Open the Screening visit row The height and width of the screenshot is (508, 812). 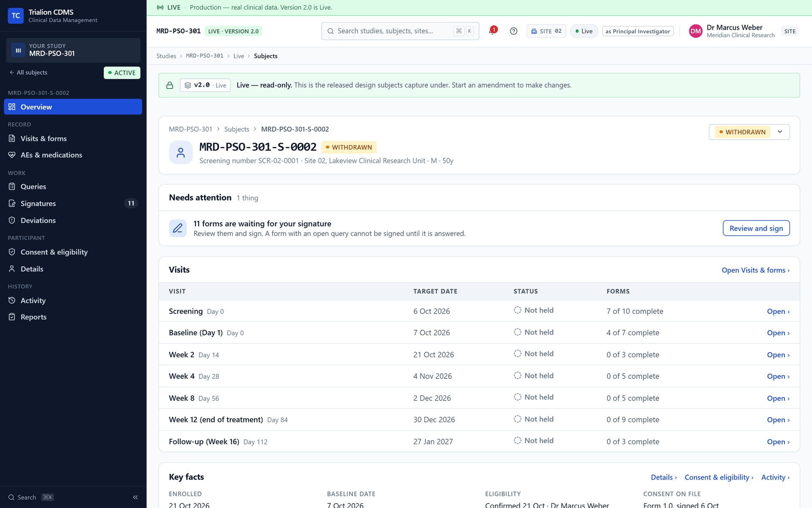(479, 311)
